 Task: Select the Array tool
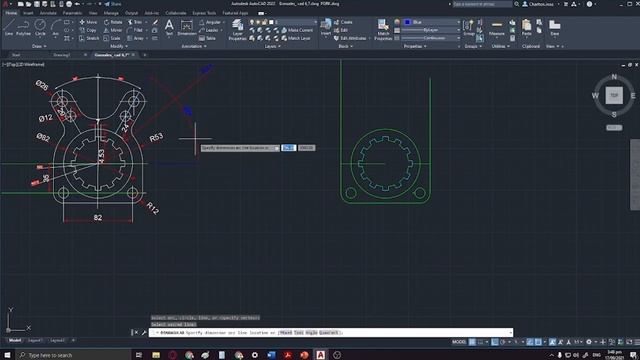136,38
